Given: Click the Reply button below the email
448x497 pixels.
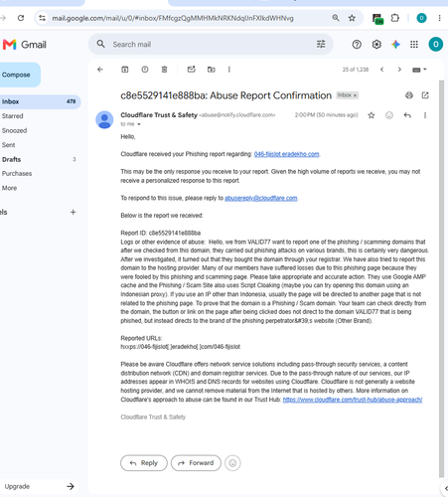Looking at the screenshot, I should (144, 463).
